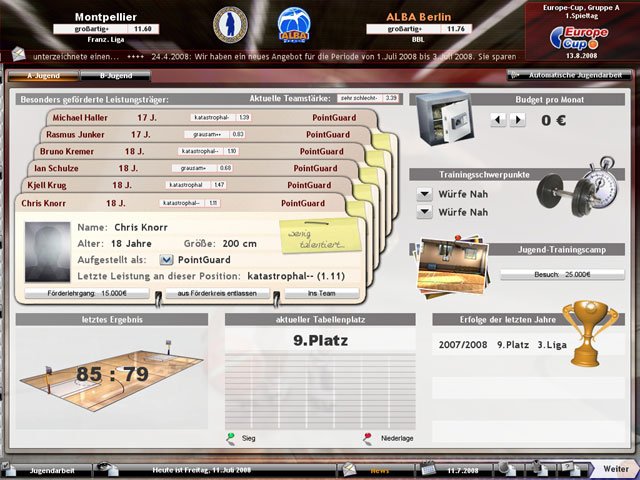
Task: Select the Rasmus Junker player card
Action: tap(205, 134)
